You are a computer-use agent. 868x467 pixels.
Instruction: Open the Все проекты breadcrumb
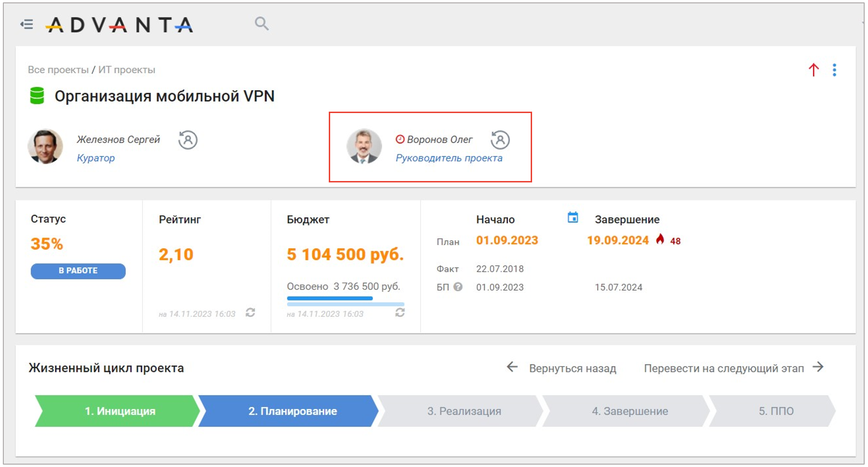point(58,70)
